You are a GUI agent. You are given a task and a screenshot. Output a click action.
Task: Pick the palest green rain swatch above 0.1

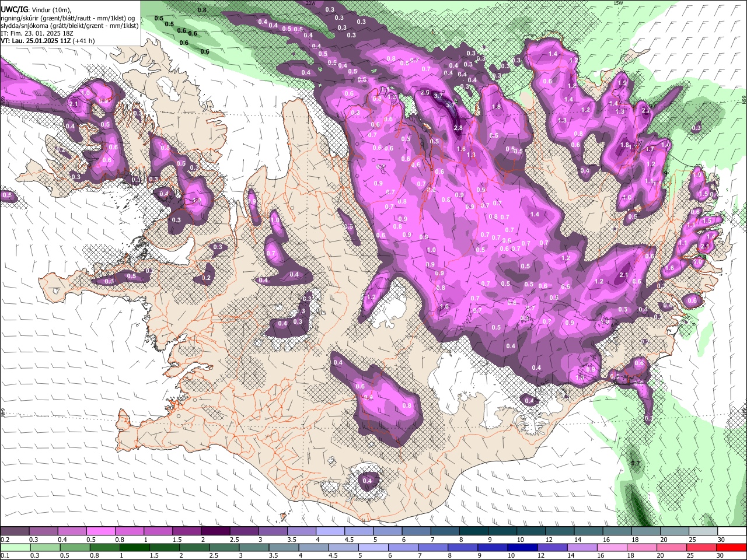(x=15, y=548)
